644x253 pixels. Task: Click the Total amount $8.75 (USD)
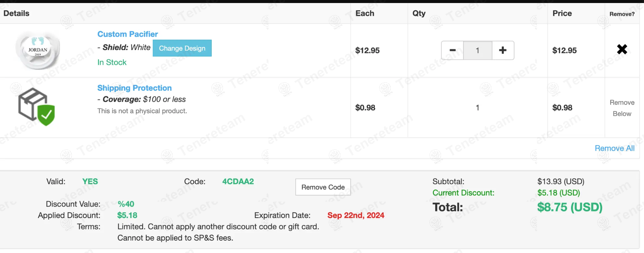tap(570, 207)
